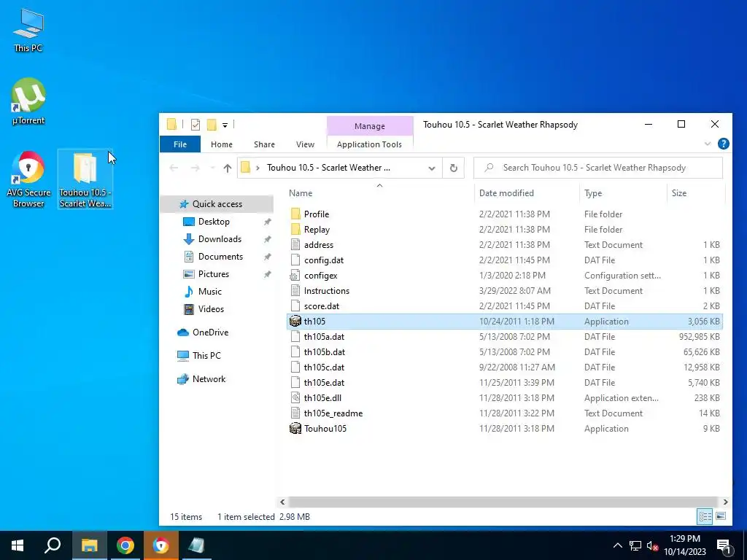747x560 pixels.
Task: Open Pictures in the navigation pane
Action: [214, 274]
